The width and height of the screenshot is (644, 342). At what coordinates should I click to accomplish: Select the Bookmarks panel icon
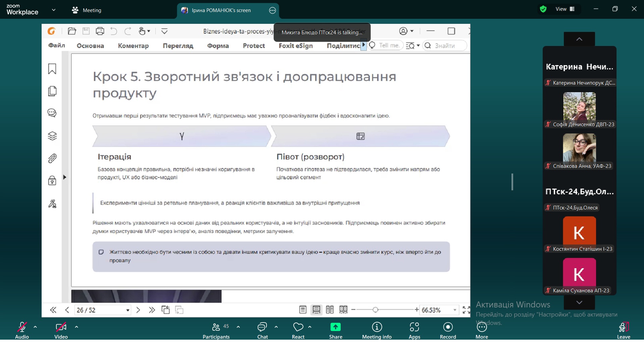[x=52, y=69]
